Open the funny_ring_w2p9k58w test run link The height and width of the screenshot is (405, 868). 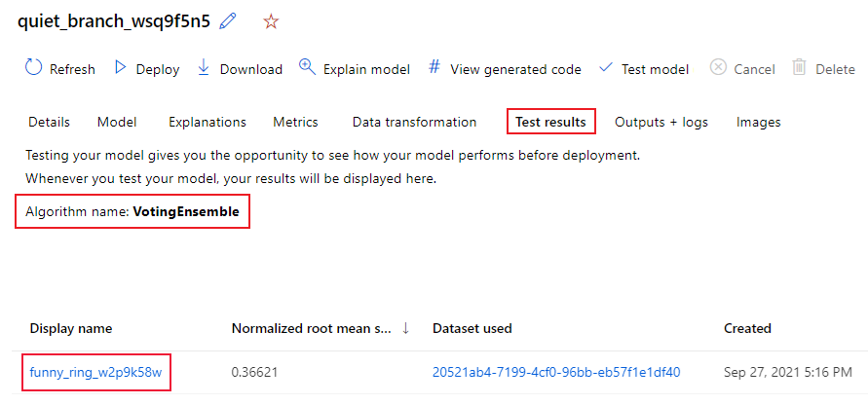click(x=95, y=372)
